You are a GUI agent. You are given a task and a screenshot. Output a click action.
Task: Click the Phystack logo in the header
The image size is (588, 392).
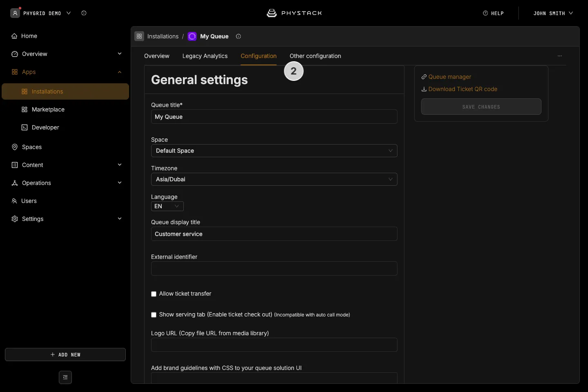coord(294,13)
